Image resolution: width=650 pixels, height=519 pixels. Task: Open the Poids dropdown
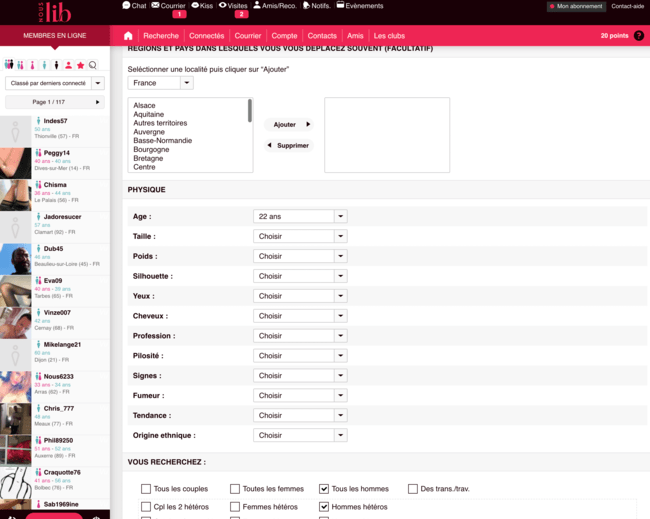click(300, 256)
